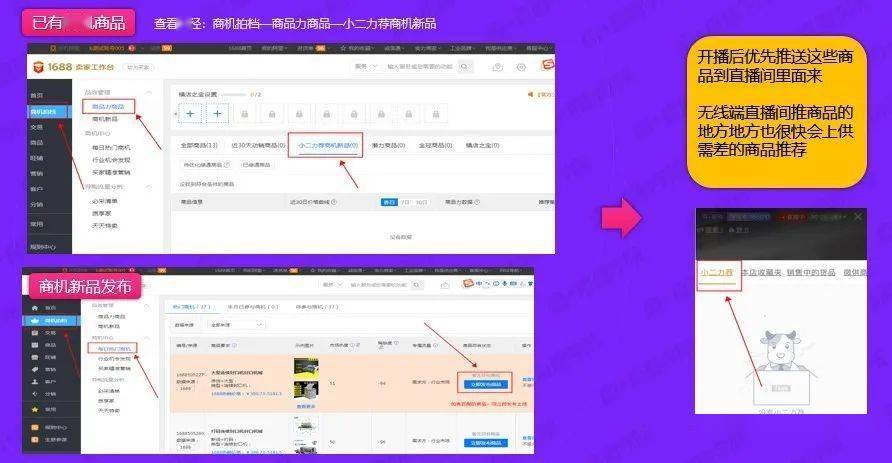Click the first plus slot under 精选之金设置
The height and width of the screenshot is (463, 892).
pos(190,114)
